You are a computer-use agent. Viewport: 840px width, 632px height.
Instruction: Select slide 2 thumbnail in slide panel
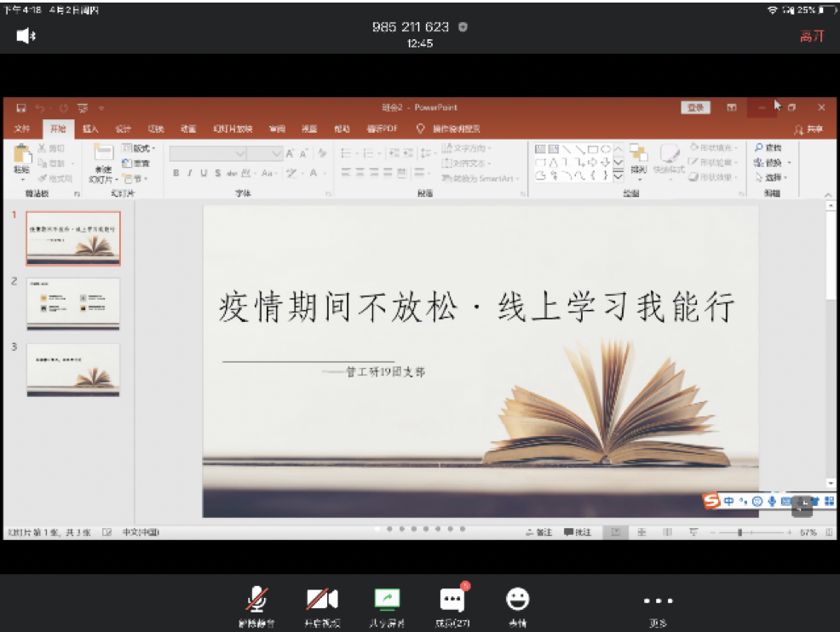[73, 302]
